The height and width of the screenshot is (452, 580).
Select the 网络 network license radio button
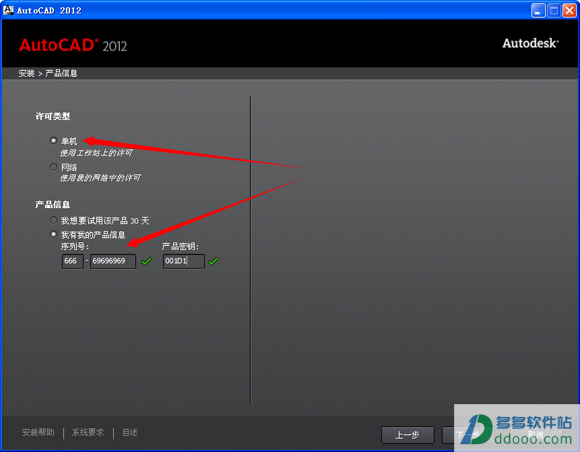(x=54, y=167)
